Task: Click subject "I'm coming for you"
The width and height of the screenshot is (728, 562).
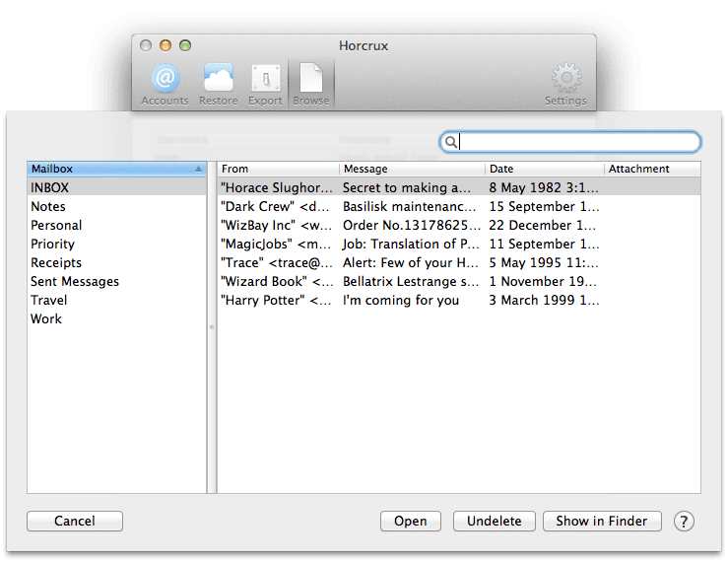Action: [401, 301]
